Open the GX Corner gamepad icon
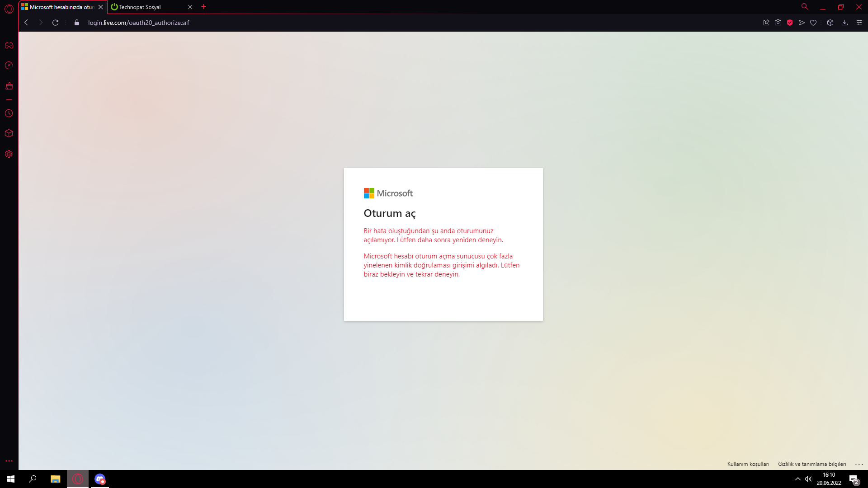 point(9,46)
